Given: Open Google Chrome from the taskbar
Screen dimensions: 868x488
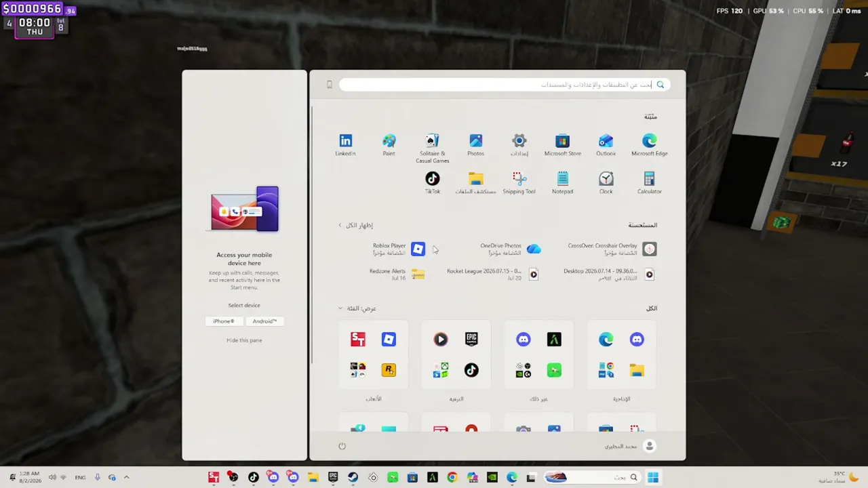Looking at the screenshot, I should [452, 477].
